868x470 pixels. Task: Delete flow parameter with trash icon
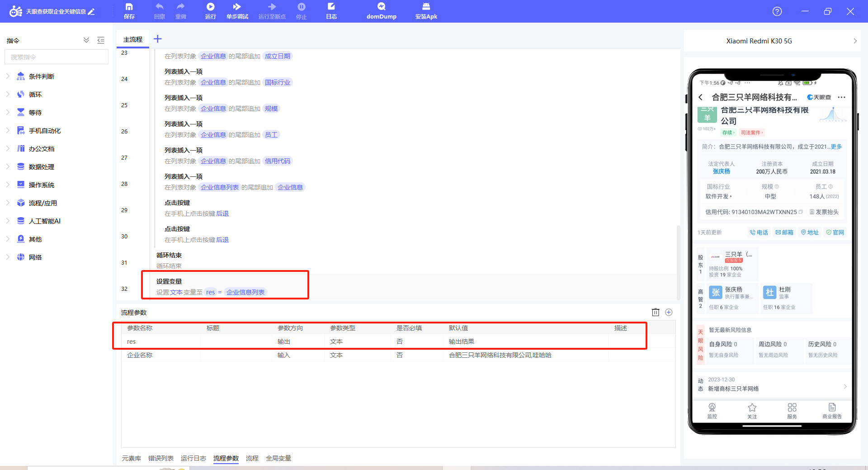(656, 312)
